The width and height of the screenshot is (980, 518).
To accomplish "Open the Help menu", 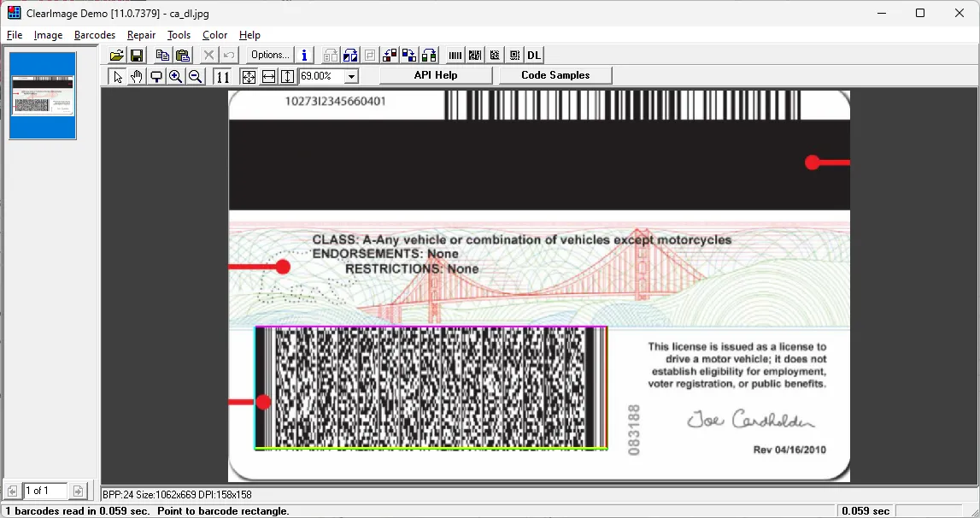I will (249, 35).
